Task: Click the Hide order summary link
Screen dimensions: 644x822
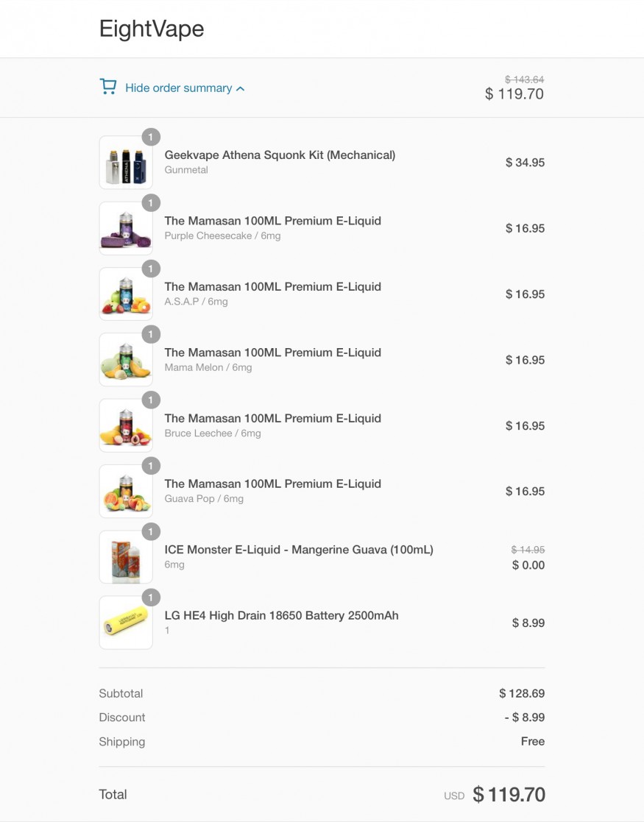Action: (x=178, y=88)
